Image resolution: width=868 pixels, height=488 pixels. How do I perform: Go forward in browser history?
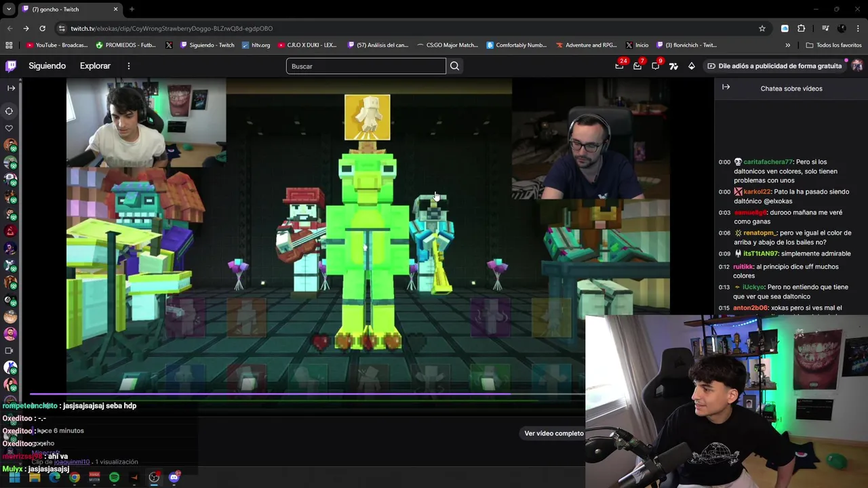click(x=26, y=28)
